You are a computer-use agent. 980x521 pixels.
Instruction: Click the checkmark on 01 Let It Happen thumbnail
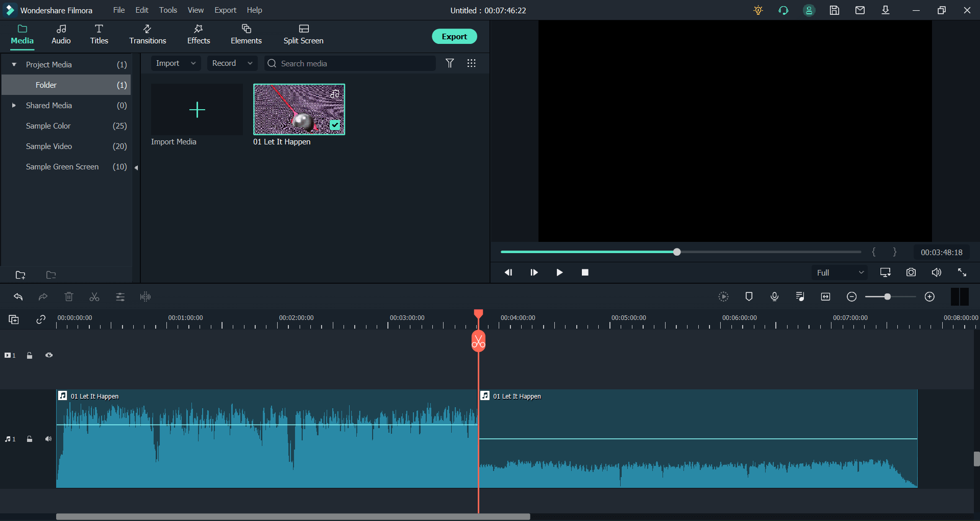pos(335,125)
